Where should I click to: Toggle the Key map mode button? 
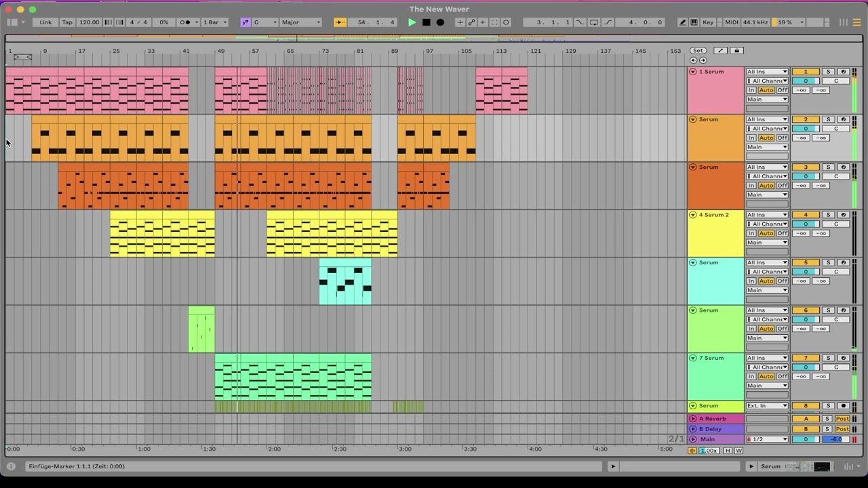(708, 22)
